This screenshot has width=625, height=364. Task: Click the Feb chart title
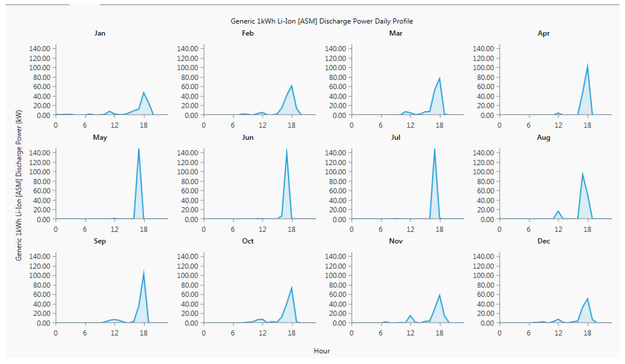[248, 33]
